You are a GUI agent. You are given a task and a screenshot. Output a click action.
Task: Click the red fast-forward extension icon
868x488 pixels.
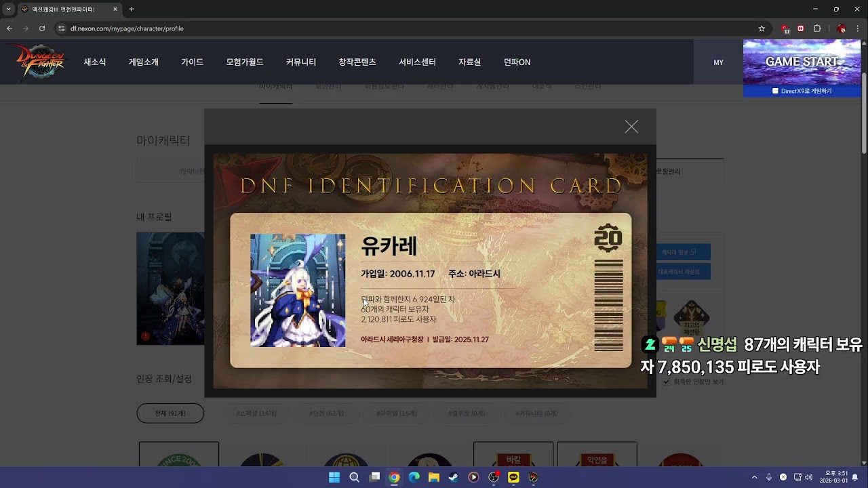(x=801, y=28)
